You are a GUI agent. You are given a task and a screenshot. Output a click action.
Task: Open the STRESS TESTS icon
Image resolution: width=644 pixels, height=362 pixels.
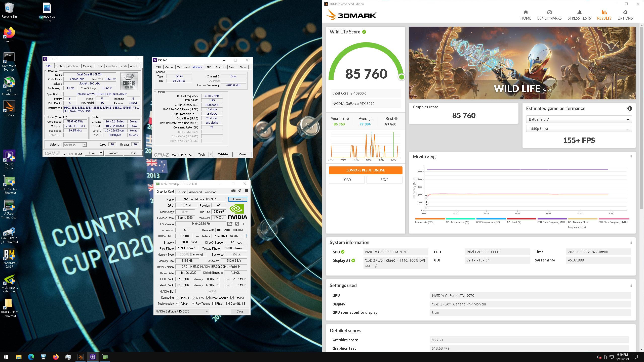(579, 12)
